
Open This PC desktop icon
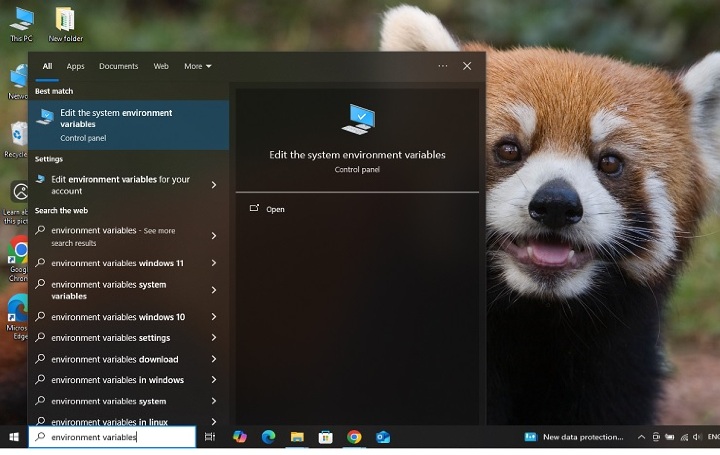coord(22,24)
